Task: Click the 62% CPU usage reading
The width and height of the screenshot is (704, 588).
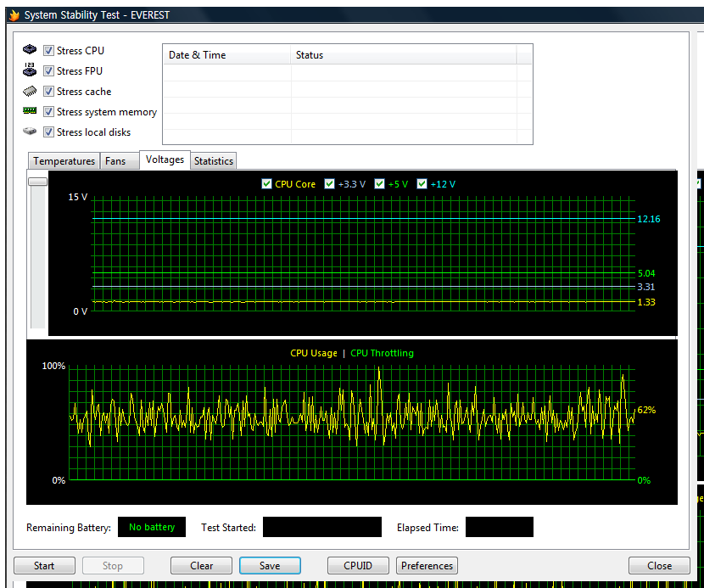Action: click(646, 410)
